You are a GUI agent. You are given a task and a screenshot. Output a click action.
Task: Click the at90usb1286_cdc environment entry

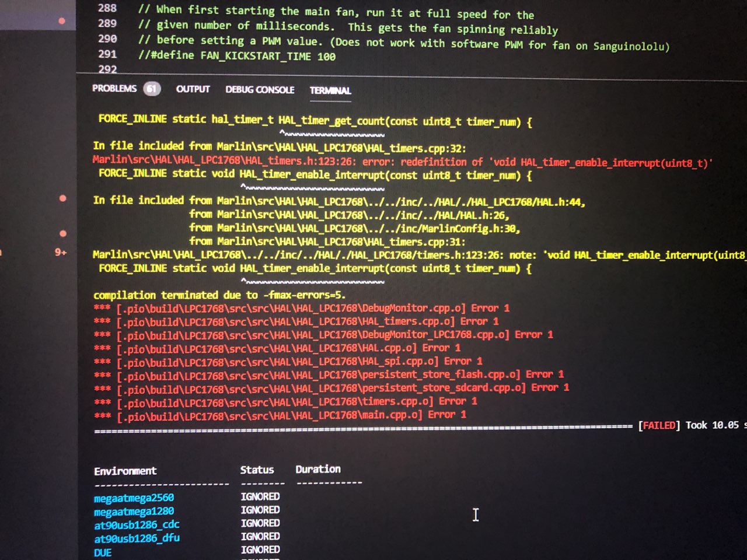[137, 525]
